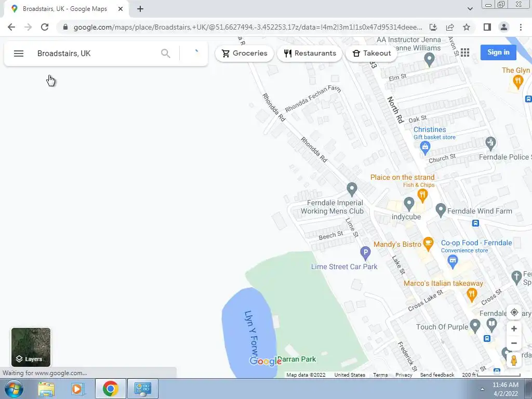Click the Sign in button

coord(498,52)
